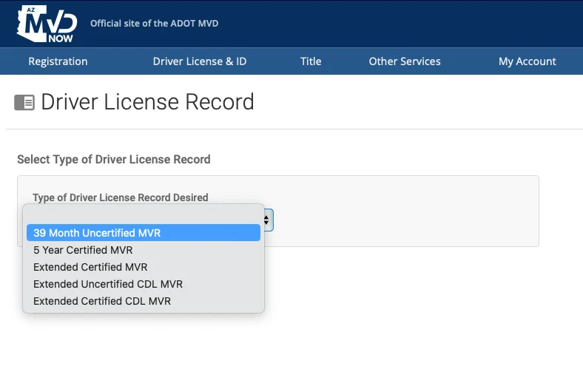Open the Driver License & ID menu

tap(200, 61)
